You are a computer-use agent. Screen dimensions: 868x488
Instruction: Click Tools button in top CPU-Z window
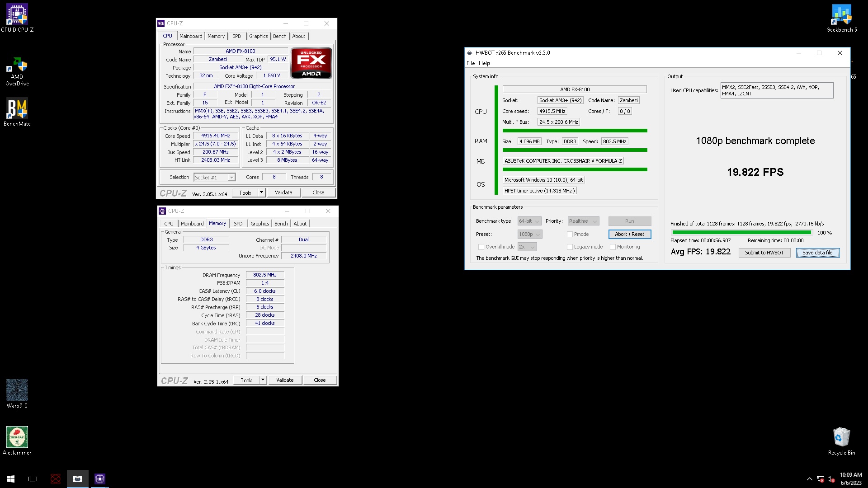[x=245, y=192]
